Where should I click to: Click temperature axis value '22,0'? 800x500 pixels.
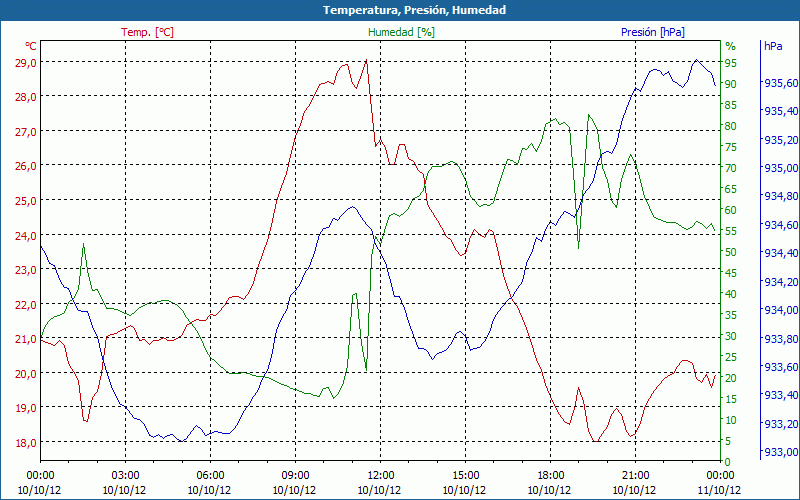coord(26,305)
